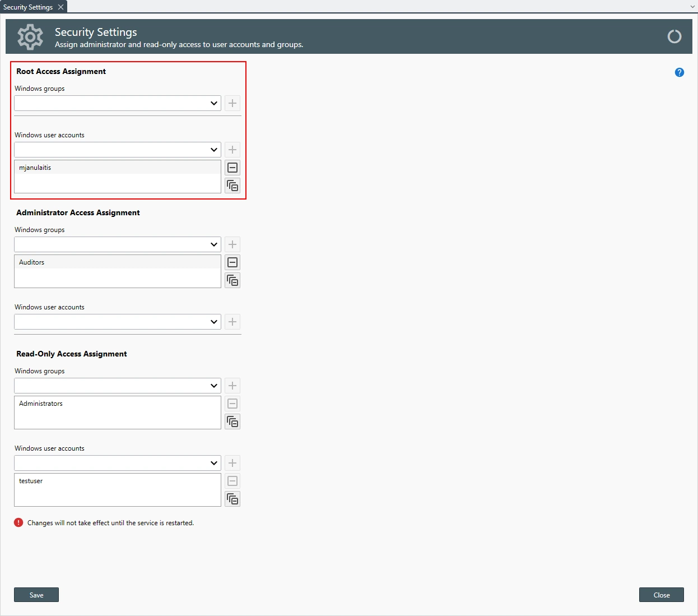The width and height of the screenshot is (698, 616).
Task: Click the add button for Administrator Access user accounts
Action: 232,322
